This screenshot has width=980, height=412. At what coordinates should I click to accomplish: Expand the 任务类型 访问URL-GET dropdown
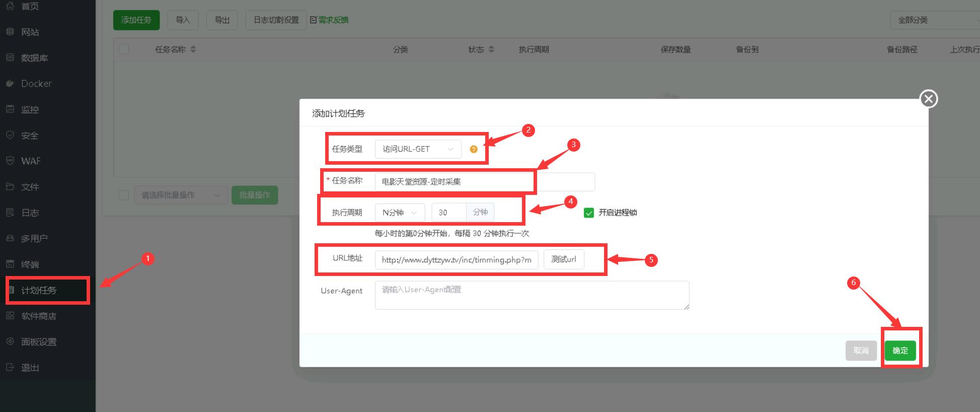(418, 149)
